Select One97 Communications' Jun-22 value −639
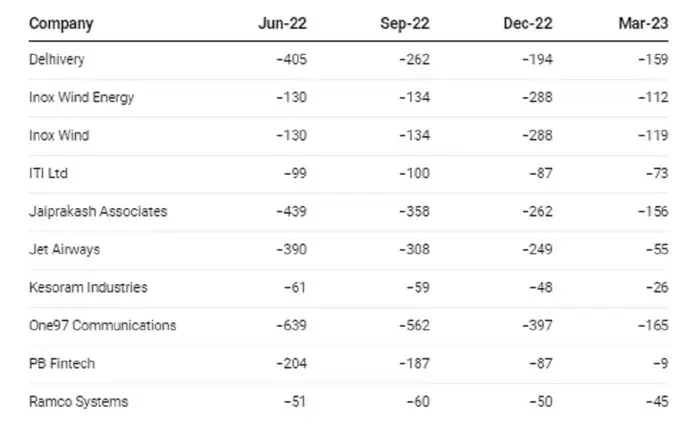The height and width of the screenshot is (430, 700). [291, 326]
